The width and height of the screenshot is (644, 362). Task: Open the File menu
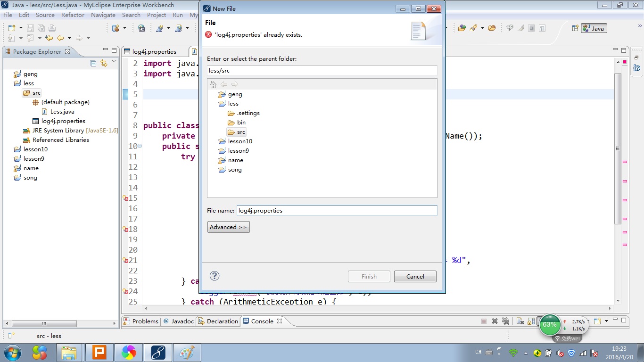tap(8, 15)
